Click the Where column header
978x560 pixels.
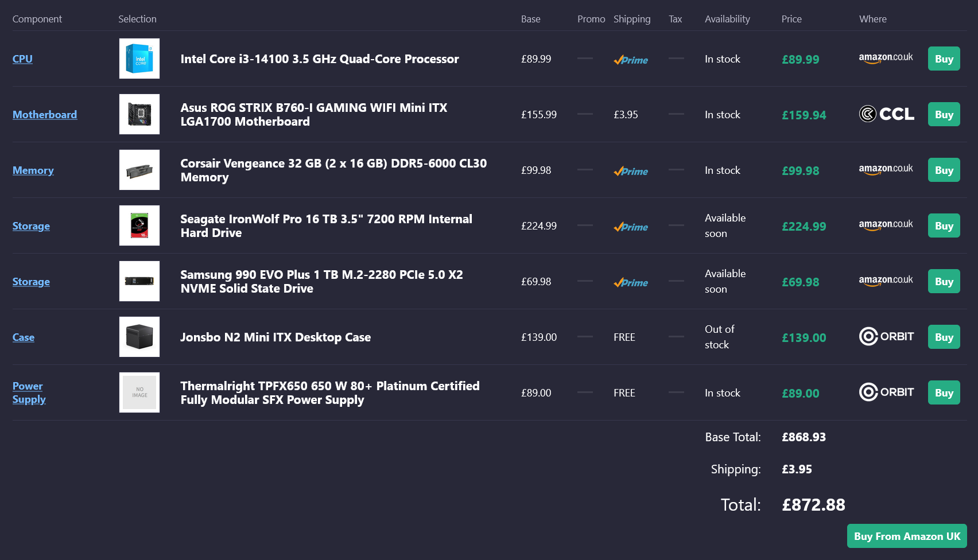pyautogui.click(x=873, y=19)
